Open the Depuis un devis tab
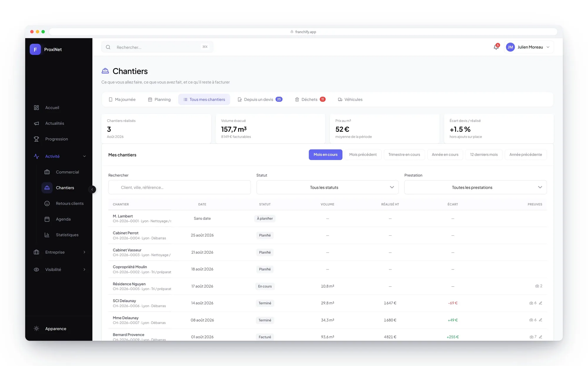 pos(260,99)
